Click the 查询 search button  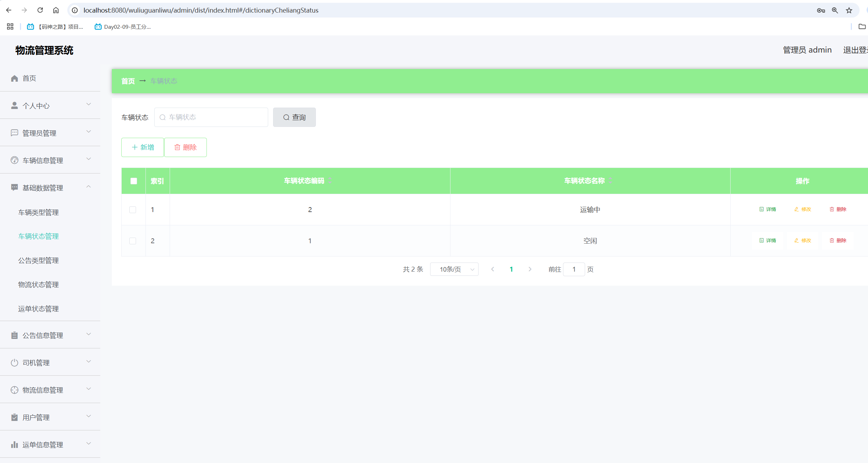click(x=294, y=117)
